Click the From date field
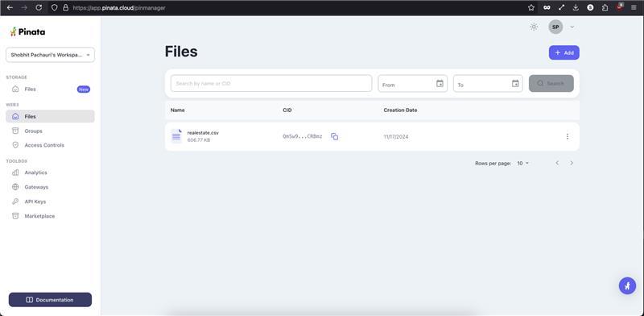The height and width of the screenshot is (316, 644). (x=412, y=84)
